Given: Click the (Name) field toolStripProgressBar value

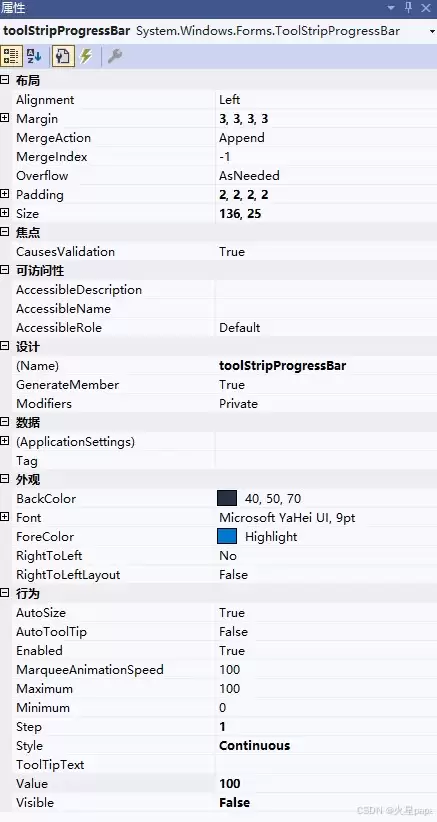Looking at the screenshot, I should (x=282, y=365).
